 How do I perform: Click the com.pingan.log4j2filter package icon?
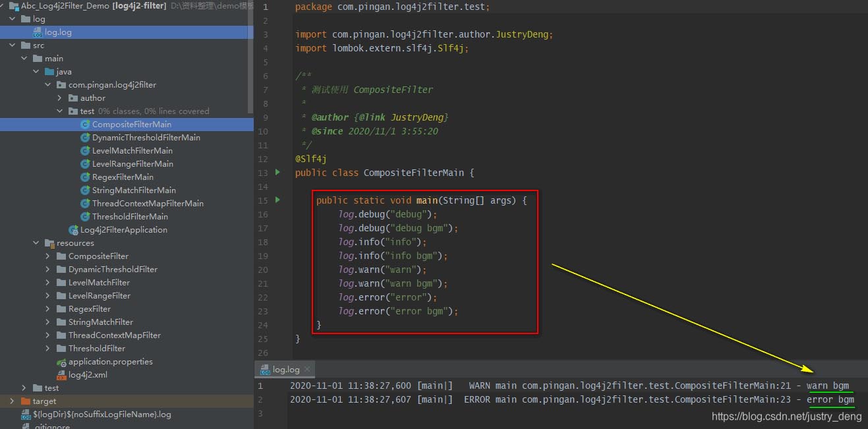pyautogui.click(x=61, y=85)
